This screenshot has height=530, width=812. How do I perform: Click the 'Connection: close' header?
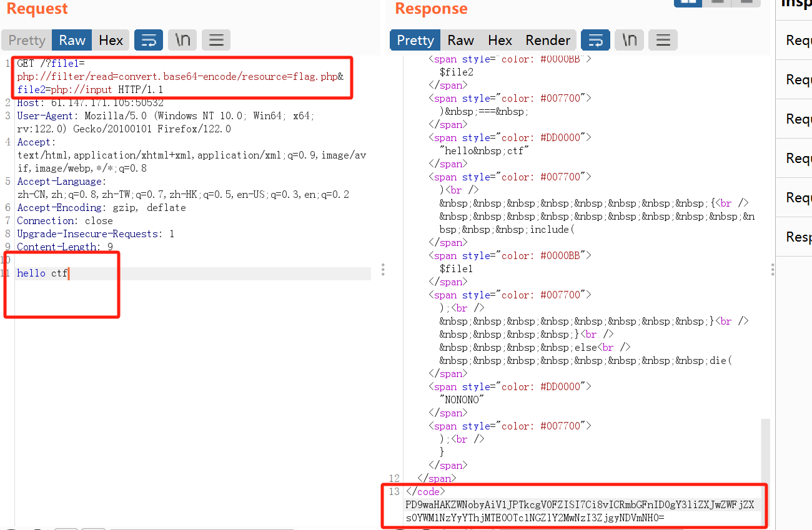65,220
